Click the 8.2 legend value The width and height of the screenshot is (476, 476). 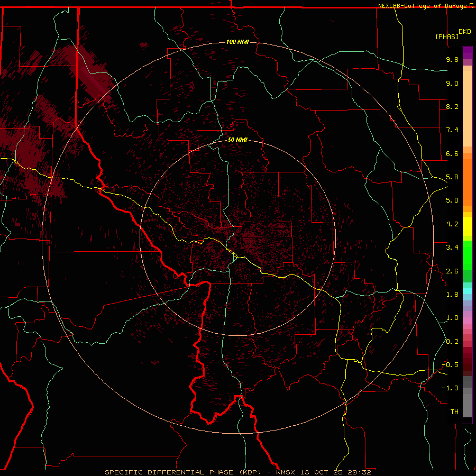pos(452,106)
